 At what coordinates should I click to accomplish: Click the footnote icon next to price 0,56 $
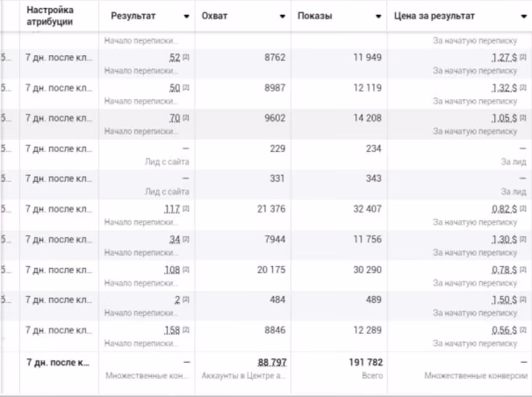click(523, 330)
